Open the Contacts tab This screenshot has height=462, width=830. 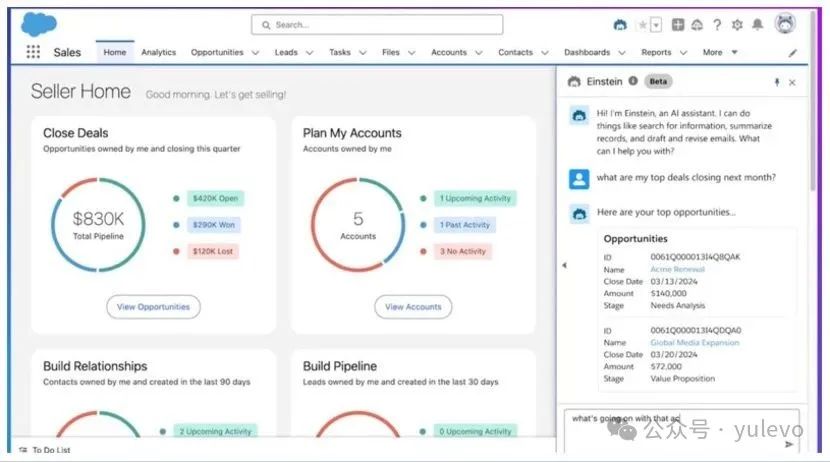click(x=516, y=52)
